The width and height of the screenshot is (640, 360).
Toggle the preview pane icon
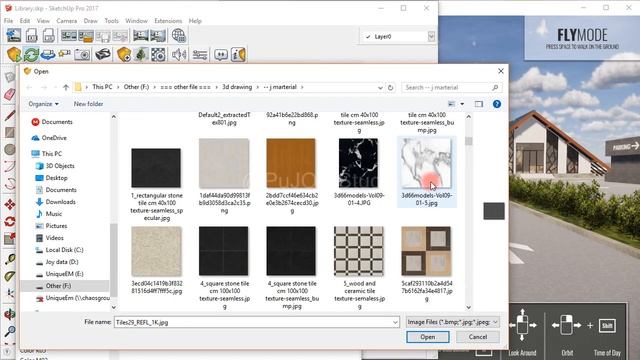pos(479,104)
